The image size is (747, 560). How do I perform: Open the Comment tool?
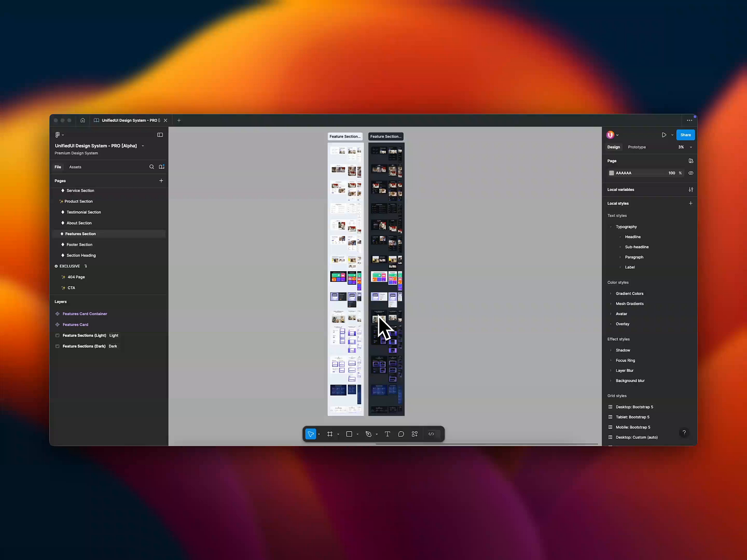[401, 434]
